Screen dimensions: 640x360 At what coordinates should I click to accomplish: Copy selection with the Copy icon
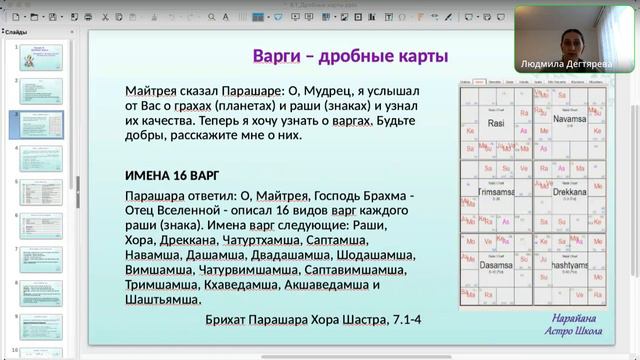pos(119,17)
